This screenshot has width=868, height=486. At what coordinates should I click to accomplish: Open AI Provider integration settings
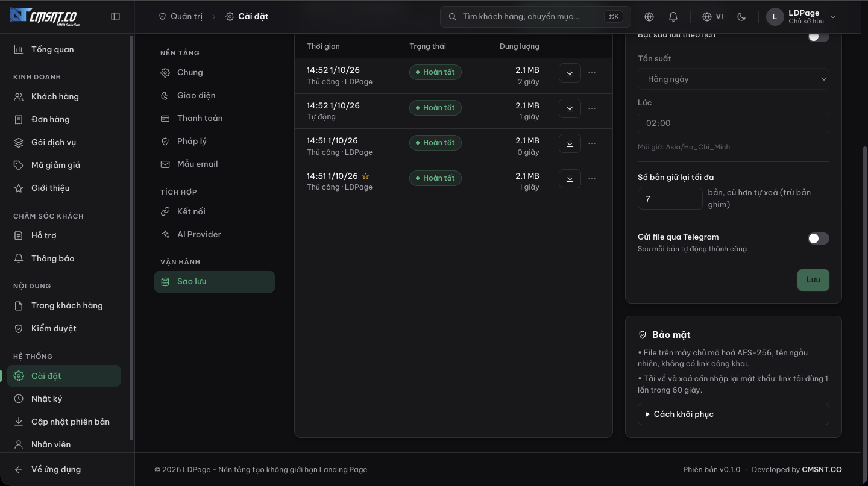click(x=214, y=234)
